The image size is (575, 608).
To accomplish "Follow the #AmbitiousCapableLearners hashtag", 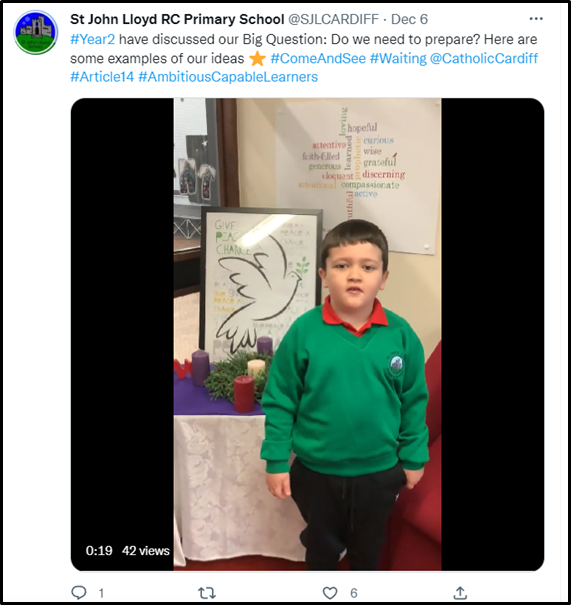I will (x=229, y=77).
